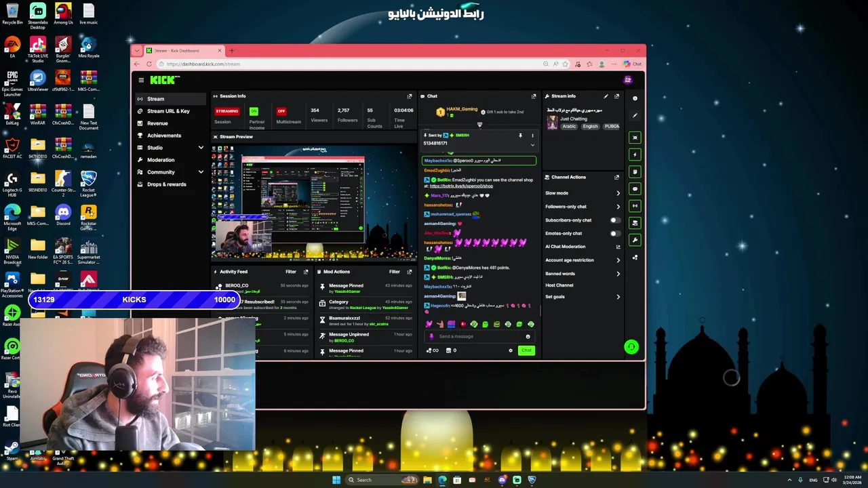This screenshot has width=868, height=488.
Task: Open Windows Start menu
Action: tap(336, 480)
